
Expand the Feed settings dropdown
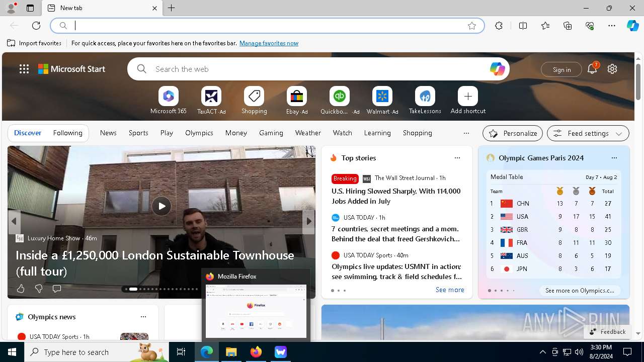point(588,133)
